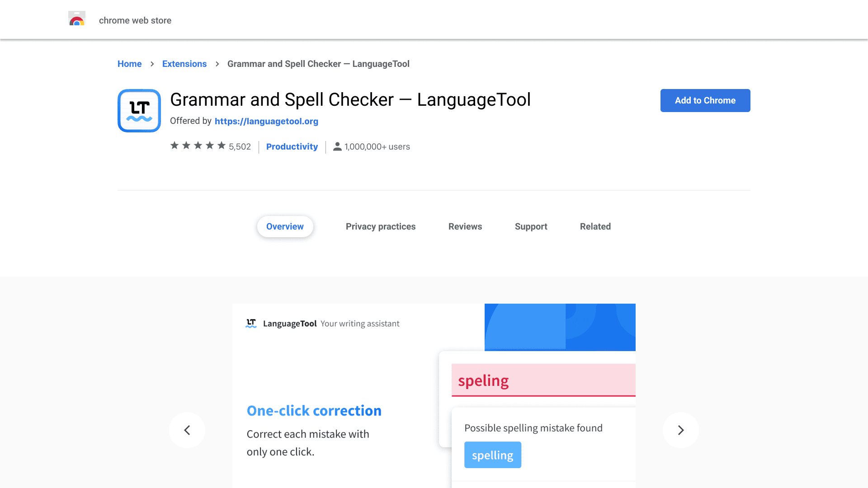View the Related tab

tap(595, 226)
